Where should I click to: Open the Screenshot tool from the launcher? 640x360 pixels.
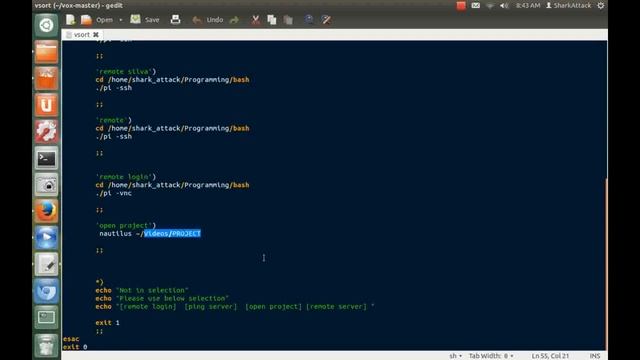point(46,185)
